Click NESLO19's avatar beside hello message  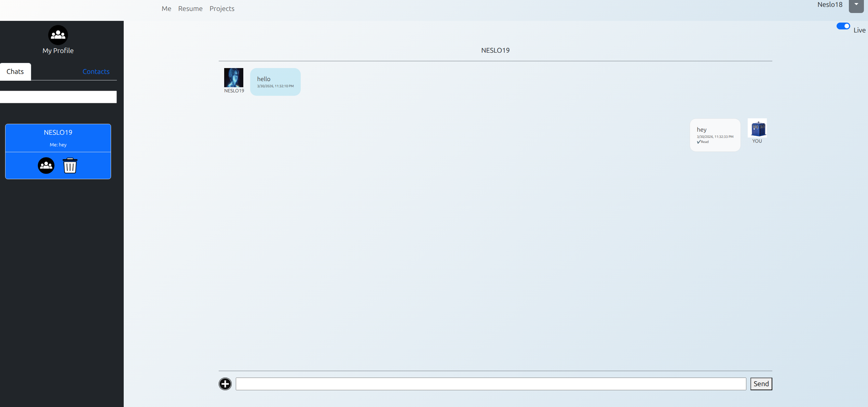(234, 78)
